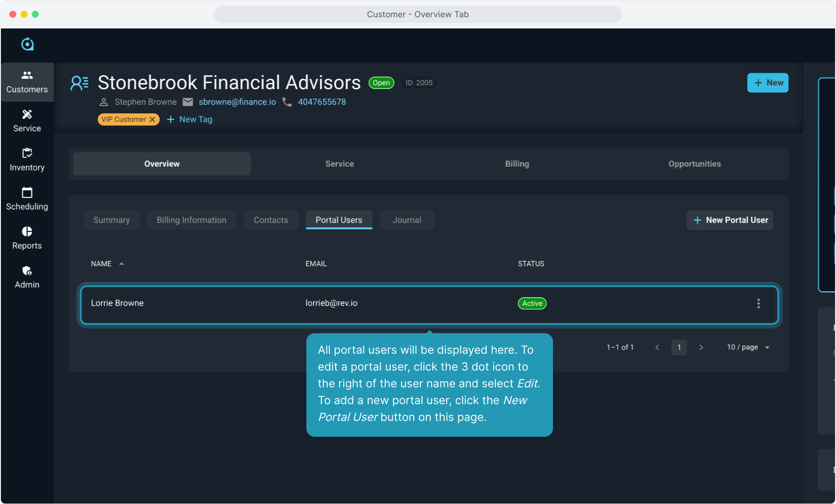
Task: Go to next page of portal users
Action: tap(701, 347)
